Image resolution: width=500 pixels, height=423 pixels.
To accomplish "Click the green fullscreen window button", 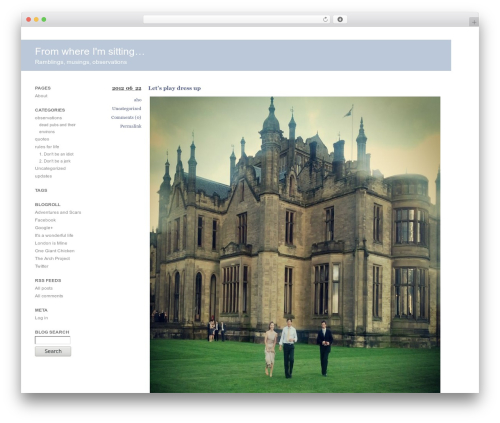I will click(x=44, y=19).
